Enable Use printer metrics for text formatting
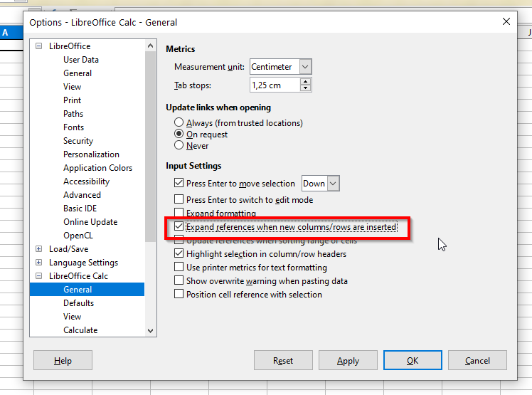 (179, 267)
